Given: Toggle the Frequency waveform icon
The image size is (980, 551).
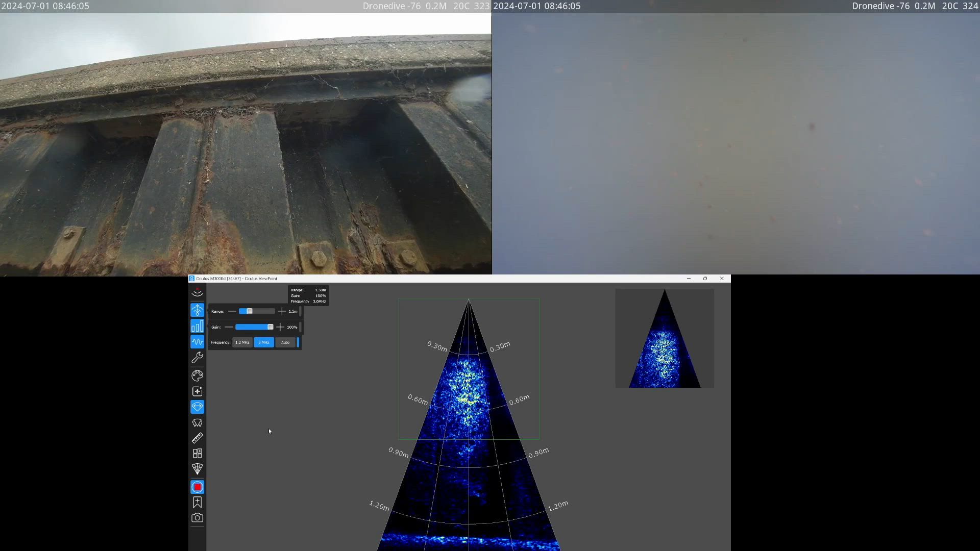Looking at the screenshot, I should coord(197,342).
